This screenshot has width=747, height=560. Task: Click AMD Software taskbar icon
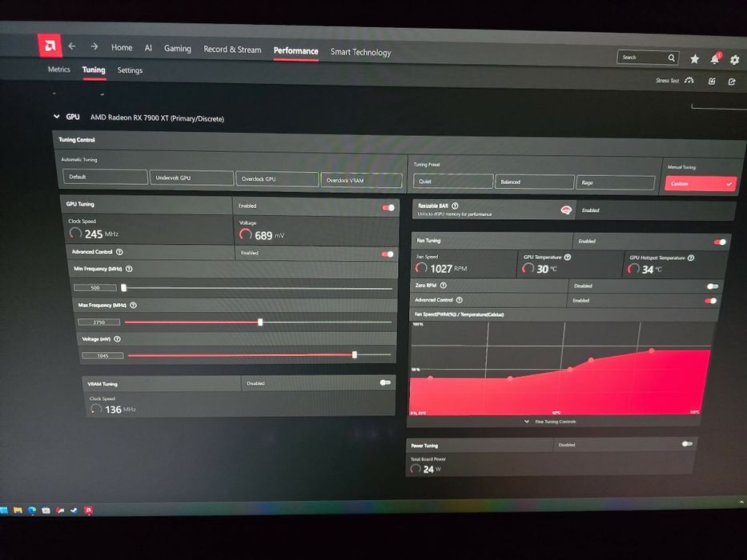click(88, 510)
